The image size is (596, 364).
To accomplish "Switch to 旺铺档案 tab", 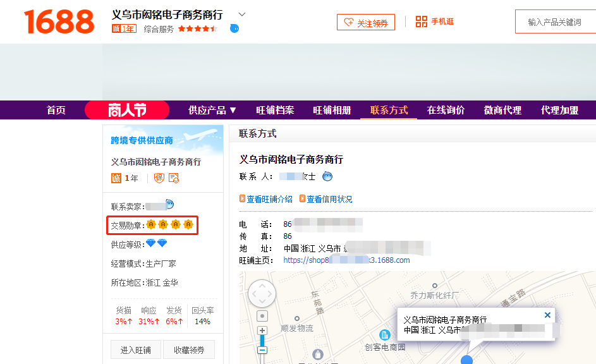I will click(x=275, y=110).
